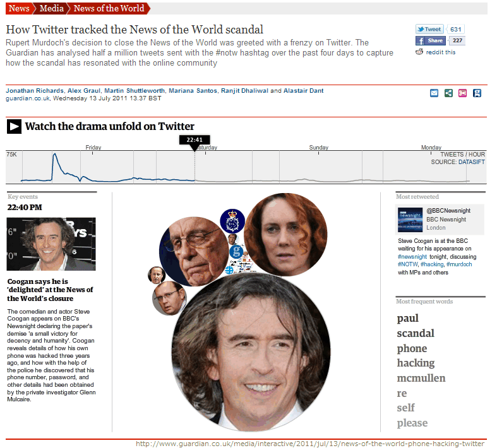The image size is (497, 448).
Task: Click the red-haired woman bubble
Action: [x=285, y=235]
